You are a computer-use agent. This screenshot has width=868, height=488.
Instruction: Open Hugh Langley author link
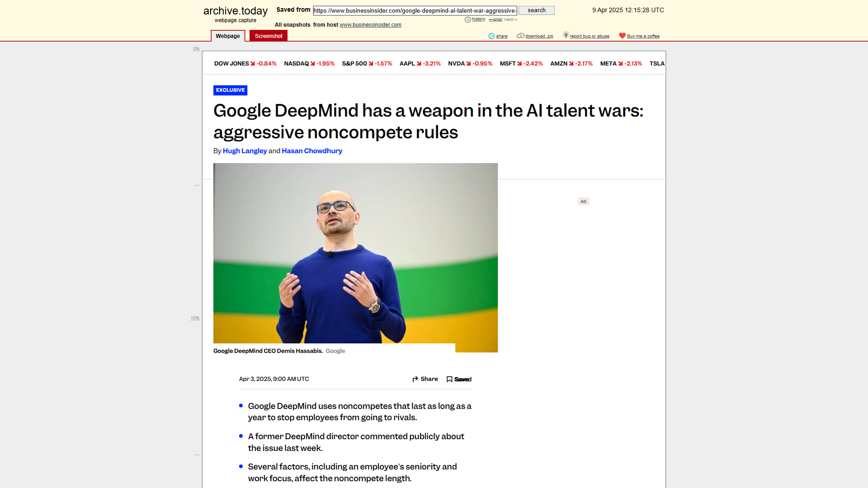point(245,151)
